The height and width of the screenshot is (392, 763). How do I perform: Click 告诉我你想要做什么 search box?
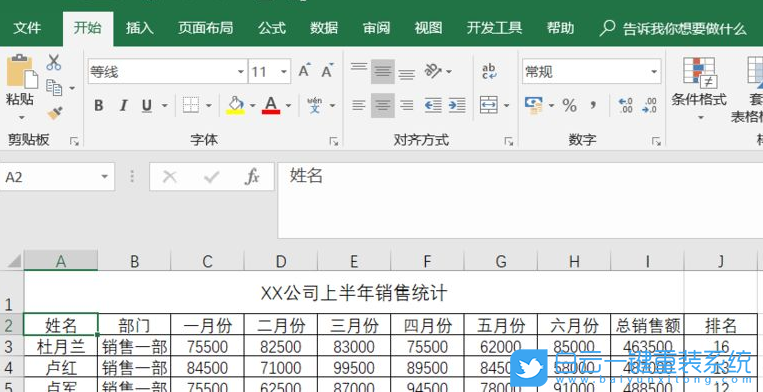coord(673,28)
